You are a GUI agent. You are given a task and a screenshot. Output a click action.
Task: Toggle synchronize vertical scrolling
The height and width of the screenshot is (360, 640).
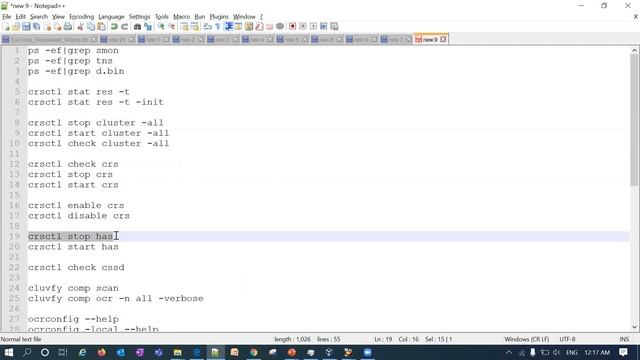click(x=184, y=27)
